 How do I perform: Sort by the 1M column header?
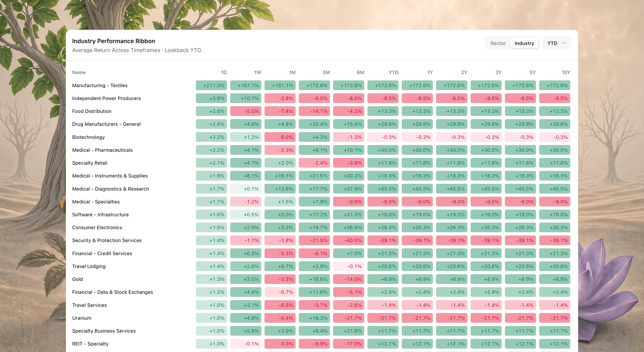(292, 72)
